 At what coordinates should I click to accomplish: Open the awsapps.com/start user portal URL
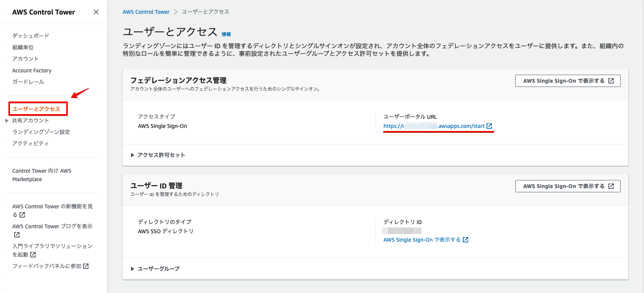pyautogui.click(x=434, y=126)
